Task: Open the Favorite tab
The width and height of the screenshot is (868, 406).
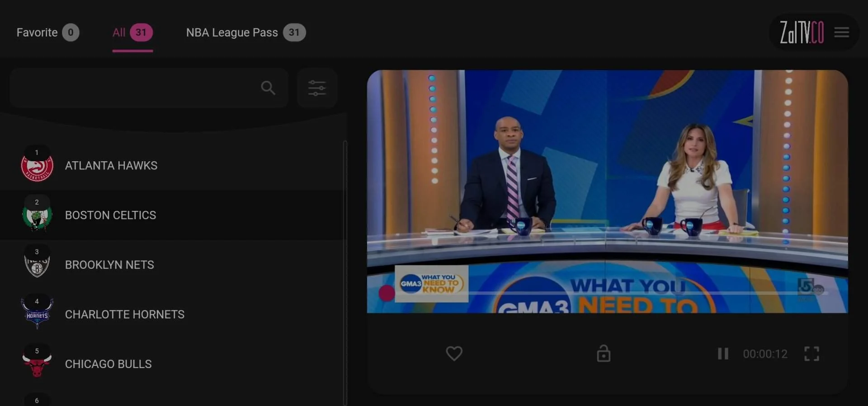Action: coord(47,33)
